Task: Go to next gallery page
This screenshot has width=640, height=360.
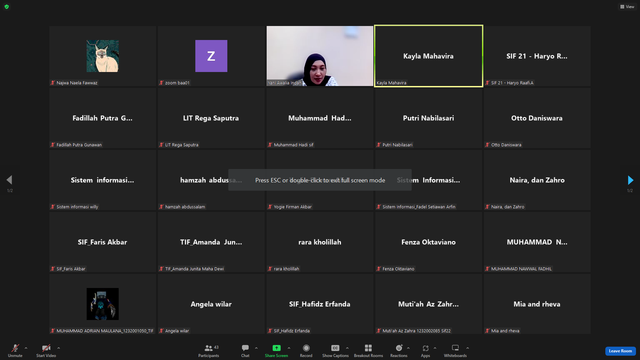Action: pyautogui.click(x=630, y=180)
